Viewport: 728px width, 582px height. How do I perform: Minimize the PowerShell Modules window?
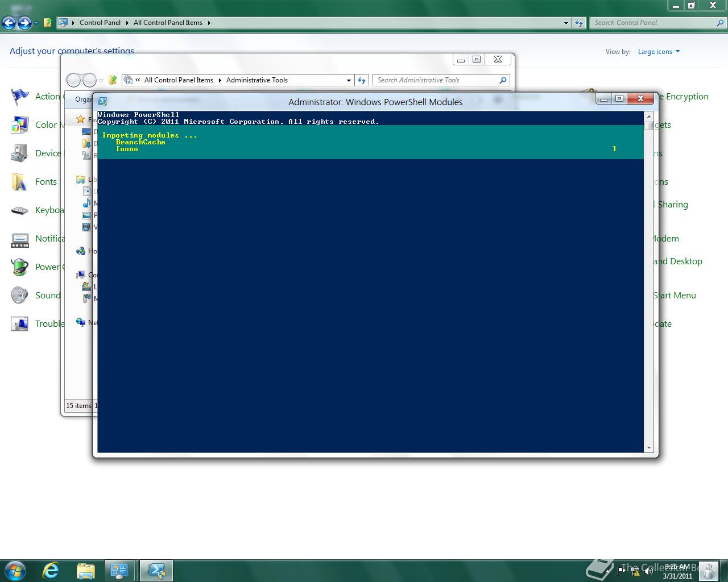tap(604, 98)
